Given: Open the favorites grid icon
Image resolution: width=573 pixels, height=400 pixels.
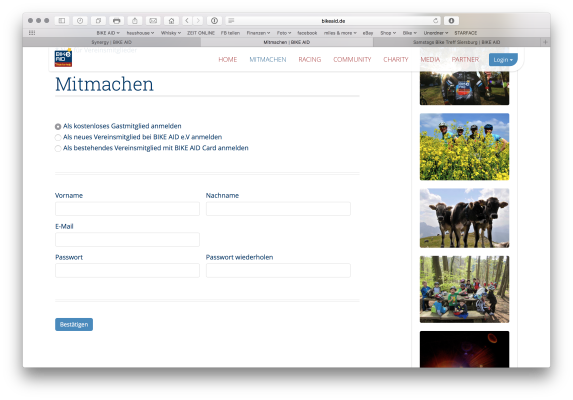Looking at the screenshot, I should point(32,33).
